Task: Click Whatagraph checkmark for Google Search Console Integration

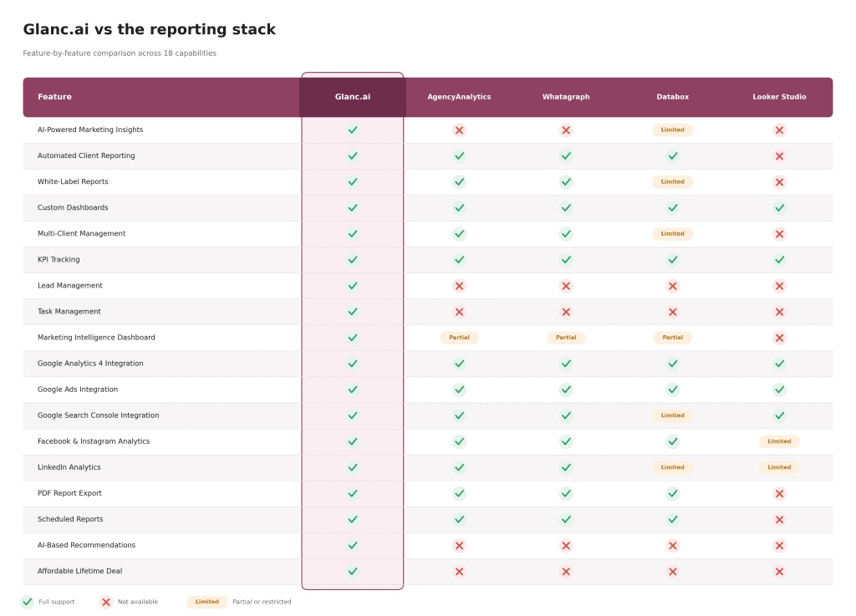Action: tap(566, 415)
